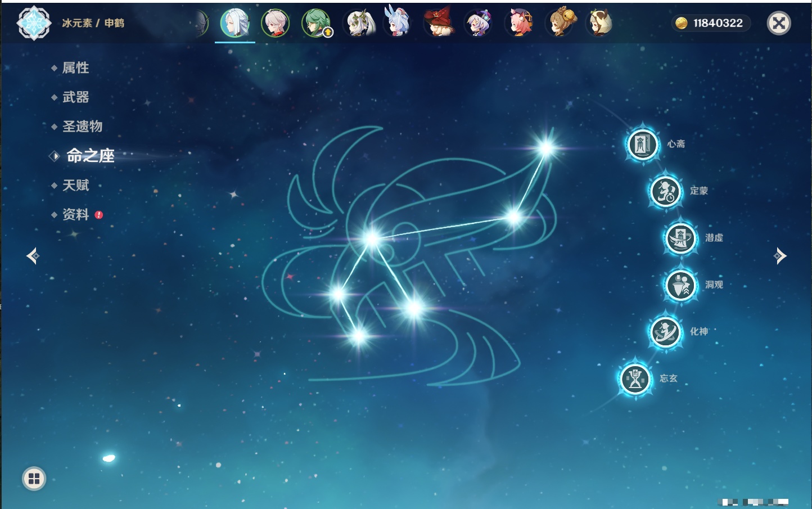Viewport: 812px width, 509px height.
Task: Open the 圣遗物 artifacts tab
Action: click(x=82, y=127)
